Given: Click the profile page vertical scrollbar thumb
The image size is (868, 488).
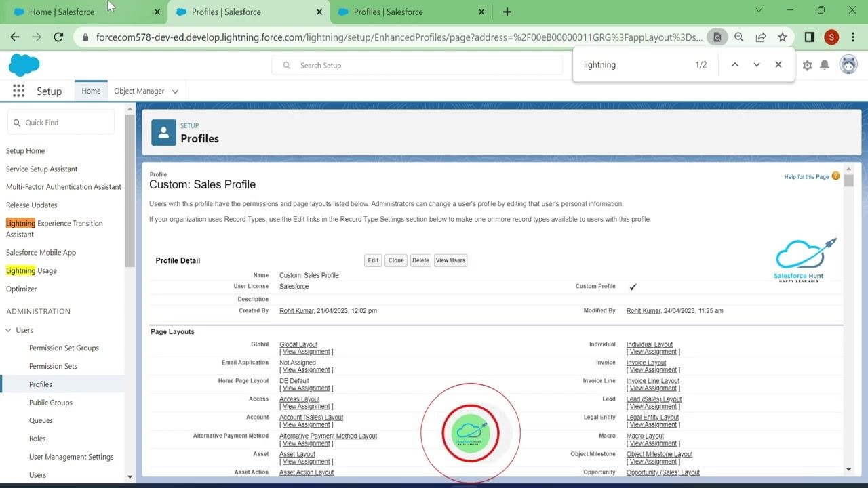Looking at the screenshot, I should point(849,180).
